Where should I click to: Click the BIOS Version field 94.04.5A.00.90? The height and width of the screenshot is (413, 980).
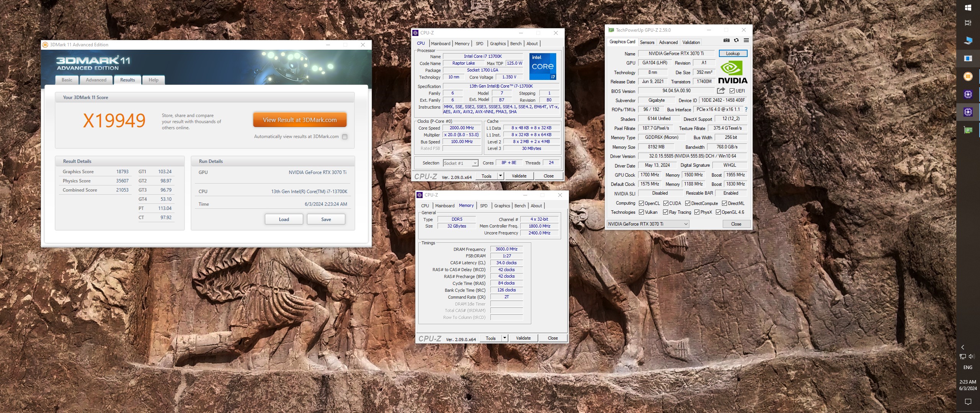pos(676,91)
